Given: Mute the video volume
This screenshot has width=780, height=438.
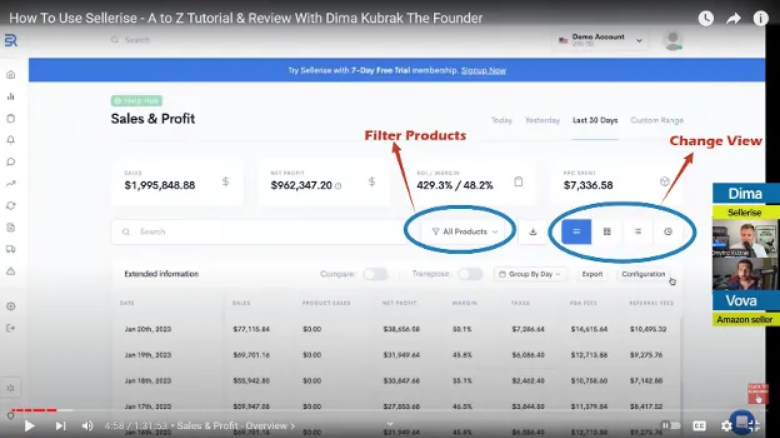Looking at the screenshot, I should [x=88, y=426].
